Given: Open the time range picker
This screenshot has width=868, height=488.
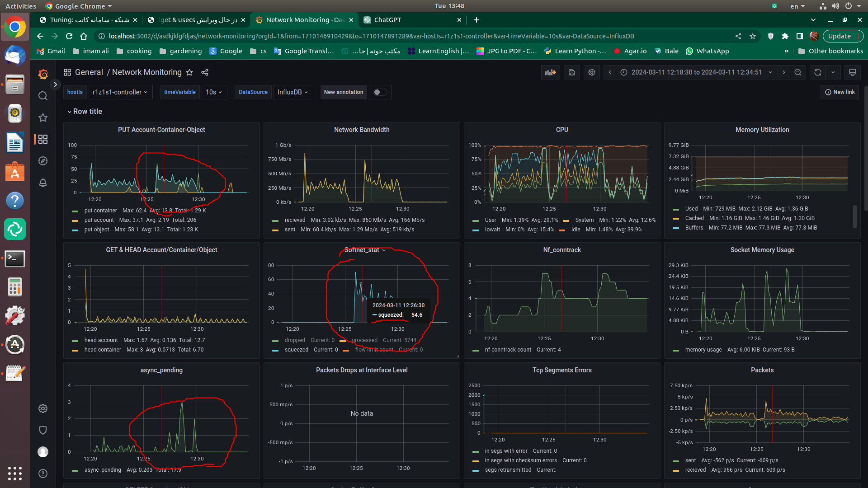Looking at the screenshot, I should [x=696, y=72].
